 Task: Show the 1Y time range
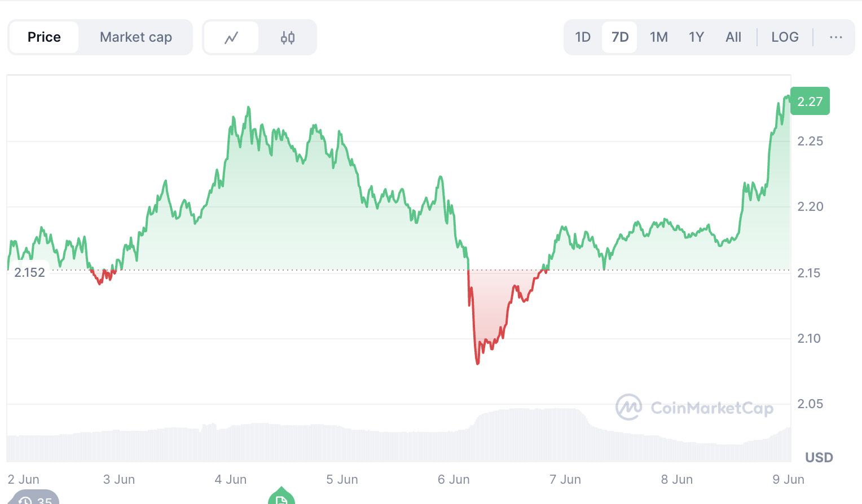point(696,37)
